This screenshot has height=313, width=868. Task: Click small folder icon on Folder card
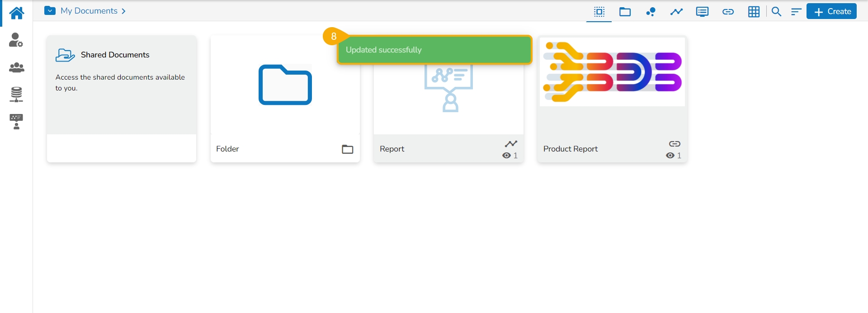click(347, 149)
